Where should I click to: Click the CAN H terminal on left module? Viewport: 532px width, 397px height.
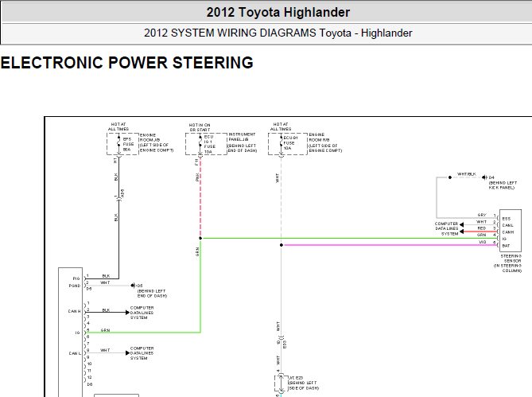pyautogui.click(x=74, y=311)
